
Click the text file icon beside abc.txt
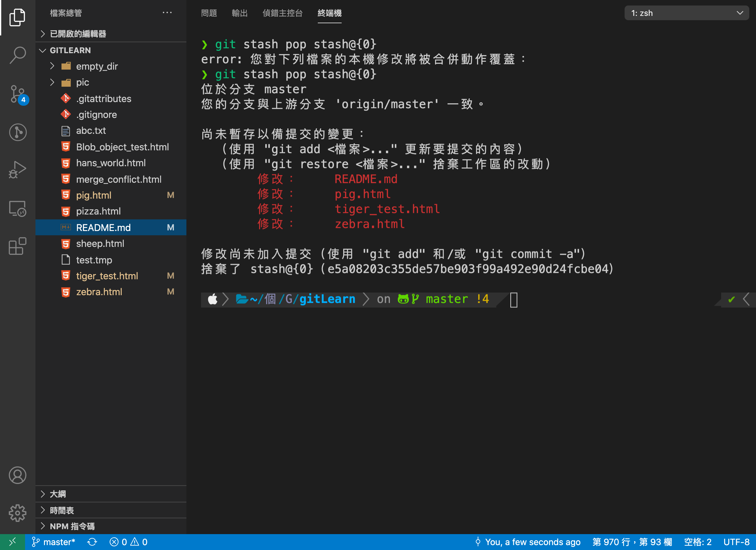66,131
